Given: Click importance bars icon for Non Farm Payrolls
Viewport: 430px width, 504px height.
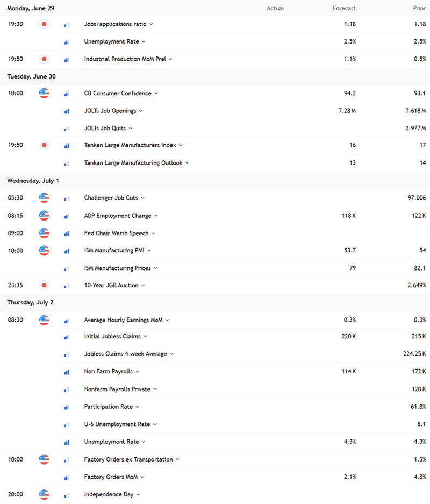Looking at the screenshot, I should click(x=67, y=372).
